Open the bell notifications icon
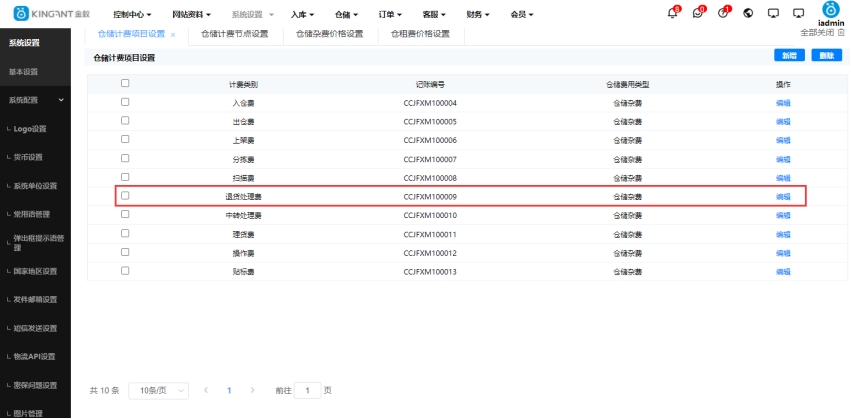The height and width of the screenshot is (419, 851). click(672, 14)
